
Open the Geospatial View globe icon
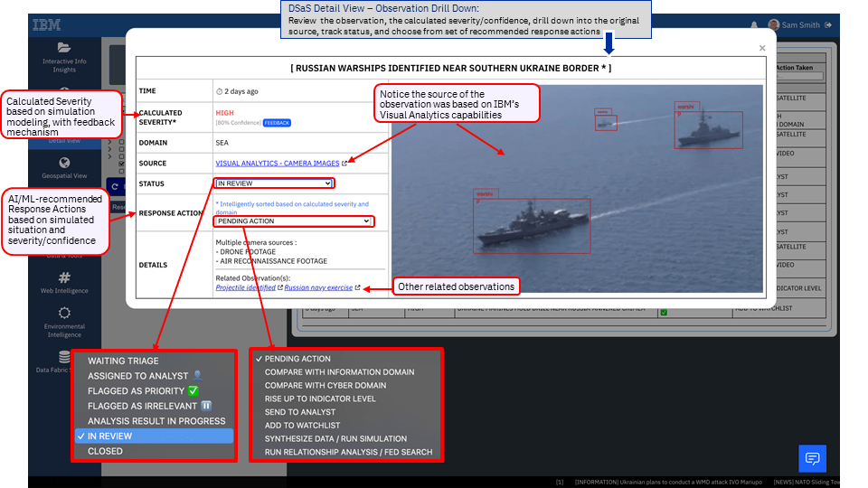coord(64,165)
